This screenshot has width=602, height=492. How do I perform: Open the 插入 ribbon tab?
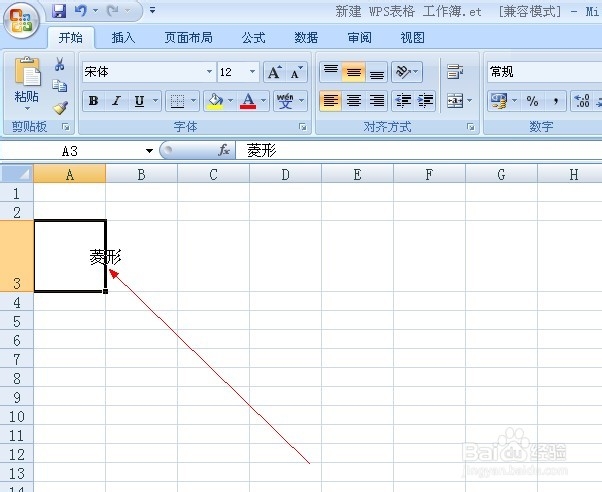[123, 38]
